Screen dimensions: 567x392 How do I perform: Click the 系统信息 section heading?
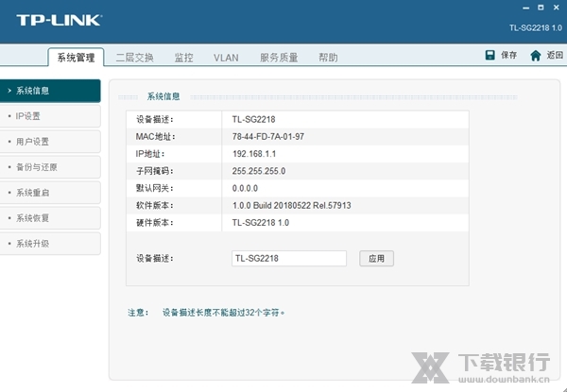[x=163, y=96]
